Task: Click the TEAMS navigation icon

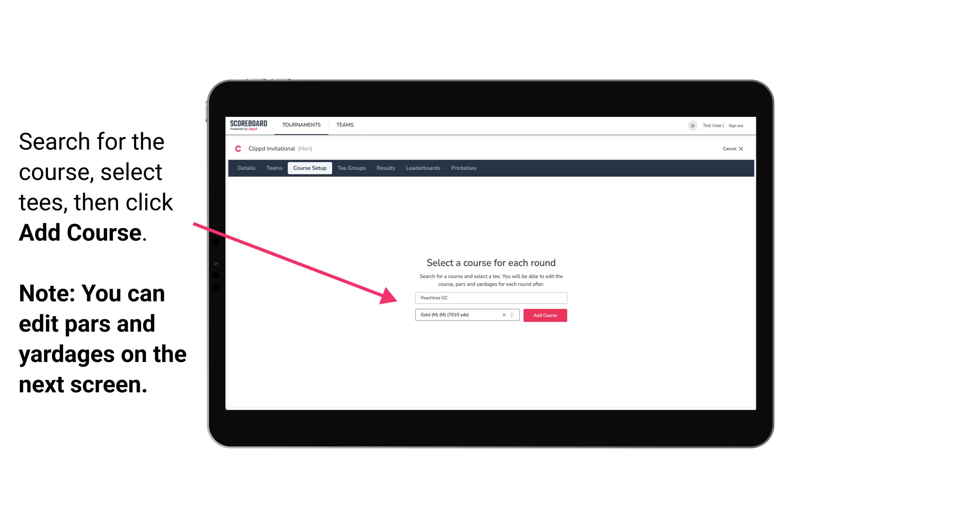Action: coord(344,124)
